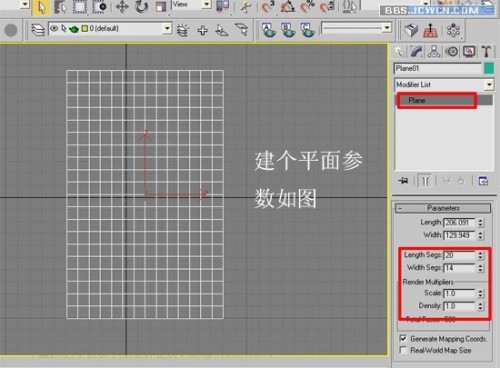Click the Width value field
500x368 pixels.
click(x=459, y=235)
